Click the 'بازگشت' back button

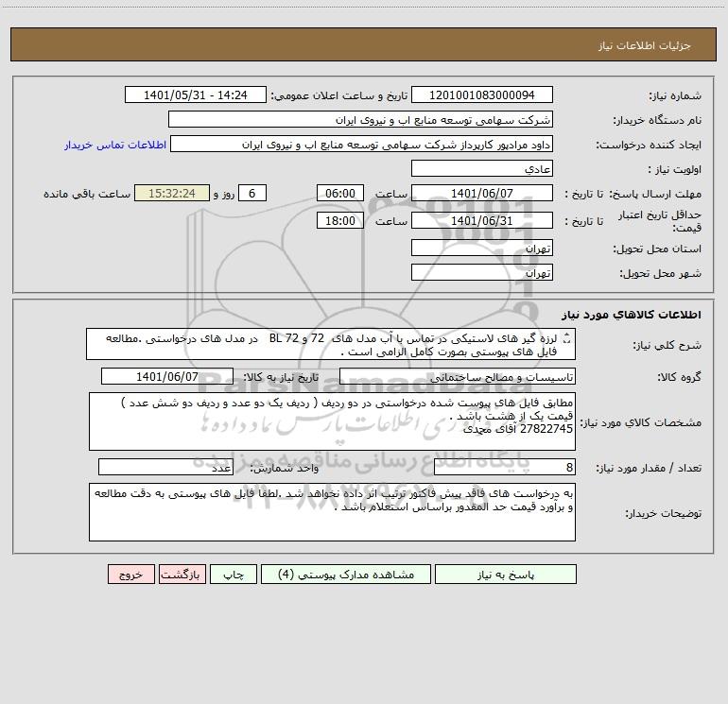182,574
